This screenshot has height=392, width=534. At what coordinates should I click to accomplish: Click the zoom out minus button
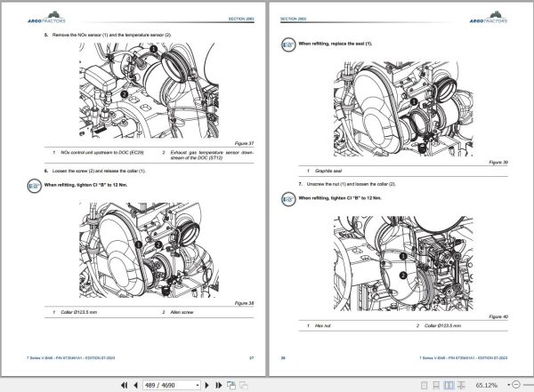[516, 385]
